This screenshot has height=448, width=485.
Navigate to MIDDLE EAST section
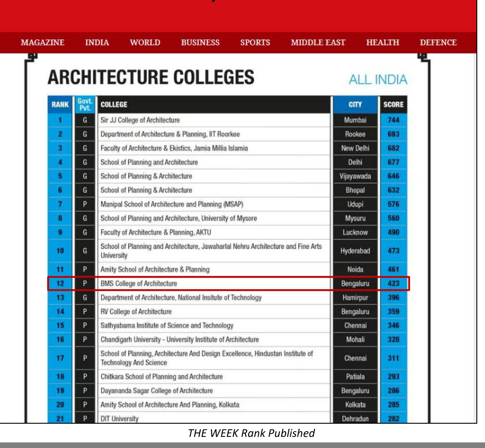point(318,42)
